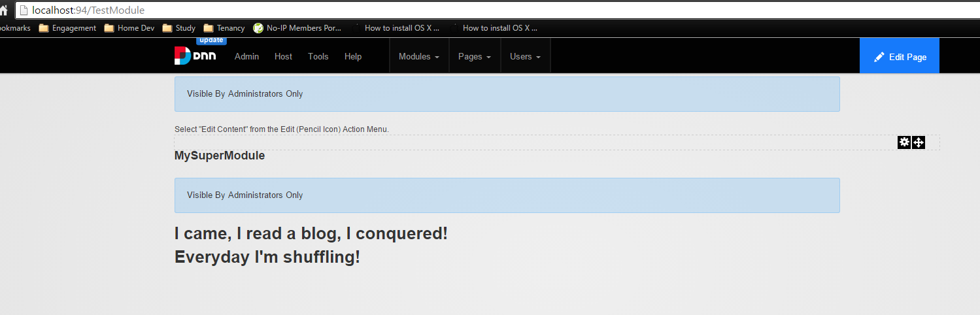Open the Tenancy bookmarks folder

click(224, 28)
